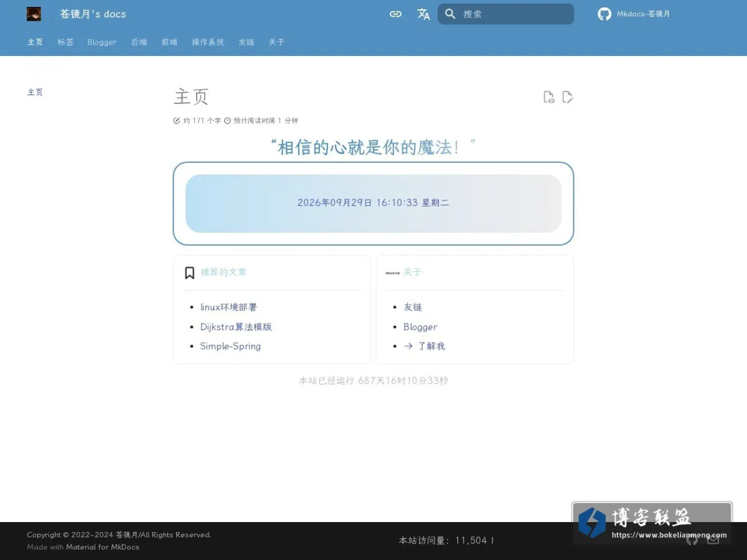Click the edit this page icon

click(x=567, y=97)
